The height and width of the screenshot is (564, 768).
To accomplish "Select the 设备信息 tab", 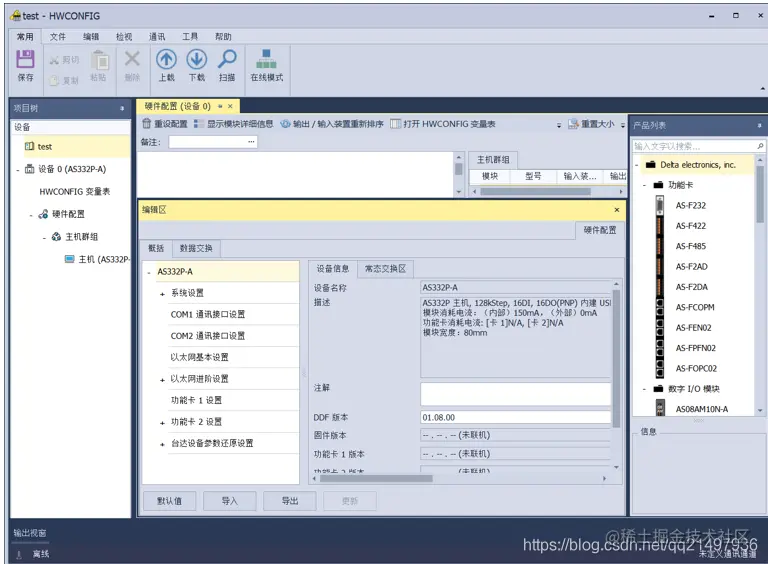I will tap(333, 269).
